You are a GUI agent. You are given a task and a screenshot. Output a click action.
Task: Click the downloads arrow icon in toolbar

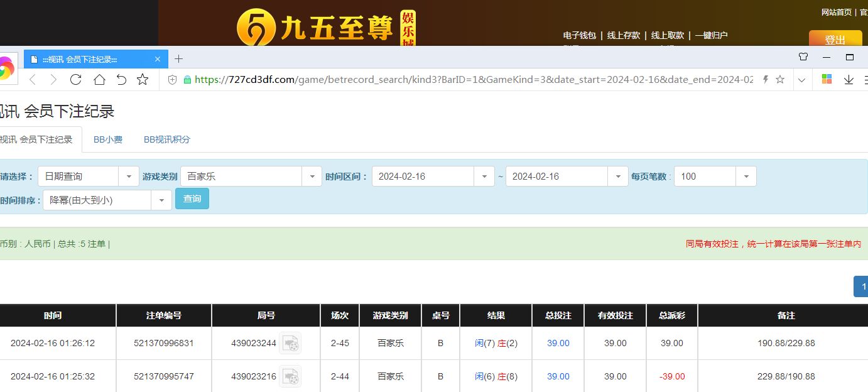pos(849,80)
